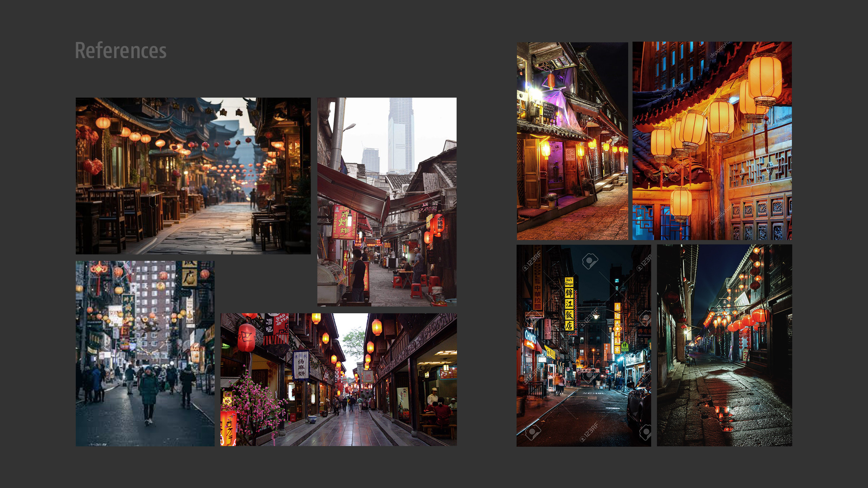Select the night alley image with the purple-lit shop

point(572,141)
